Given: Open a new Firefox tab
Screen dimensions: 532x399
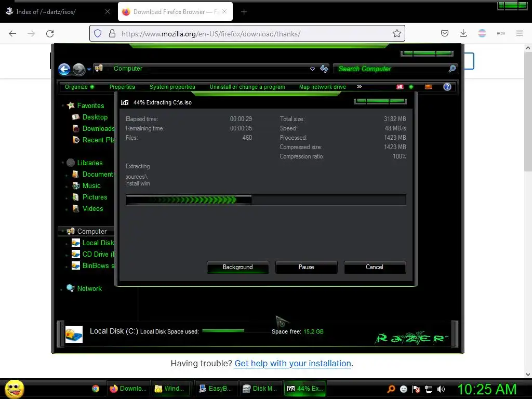Looking at the screenshot, I should tap(244, 12).
